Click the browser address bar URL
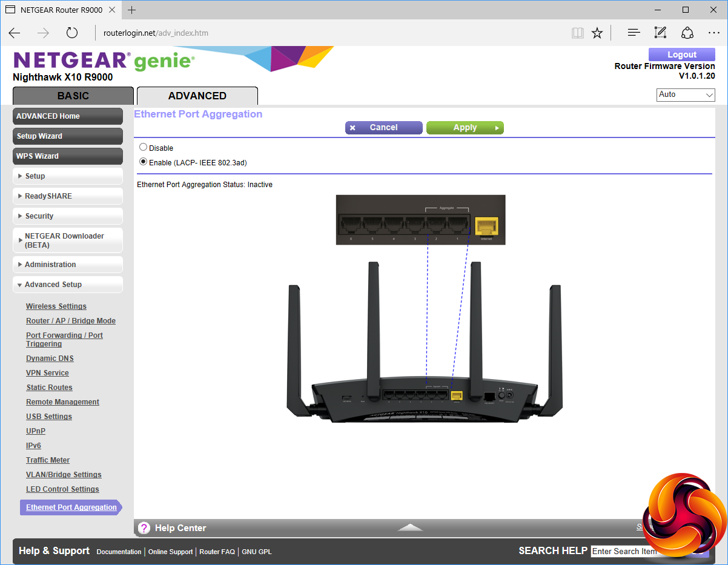The width and height of the screenshot is (728, 565). [156, 33]
